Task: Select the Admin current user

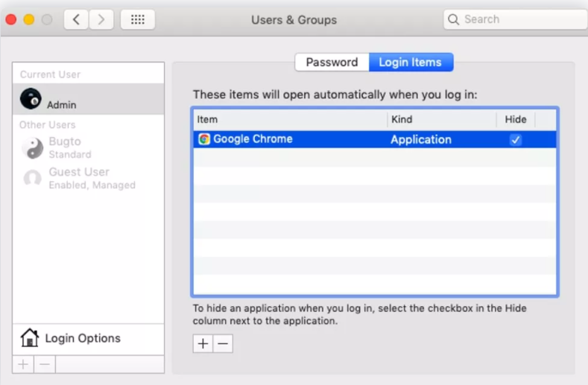Action: click(89, 99)
